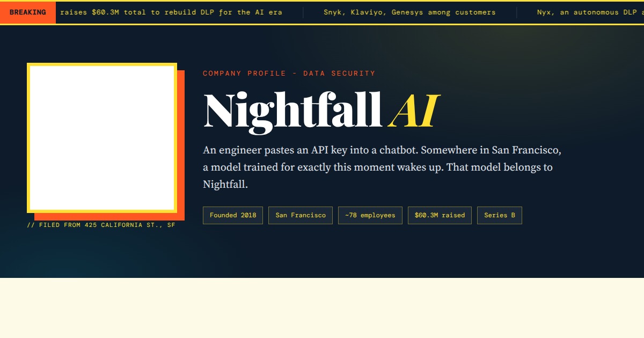Image resolution: width=644 pixels, height=338 pixels.
Task: Click the 'Snyk, Klaviyo, Genesys among customers' ticker item
Action: point(409,12)
